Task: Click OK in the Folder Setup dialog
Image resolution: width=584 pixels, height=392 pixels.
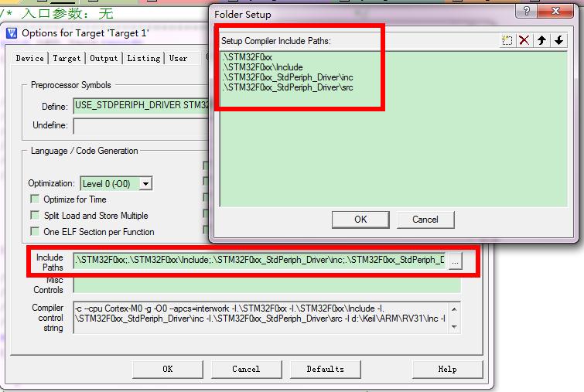Action: click(360, 220)
